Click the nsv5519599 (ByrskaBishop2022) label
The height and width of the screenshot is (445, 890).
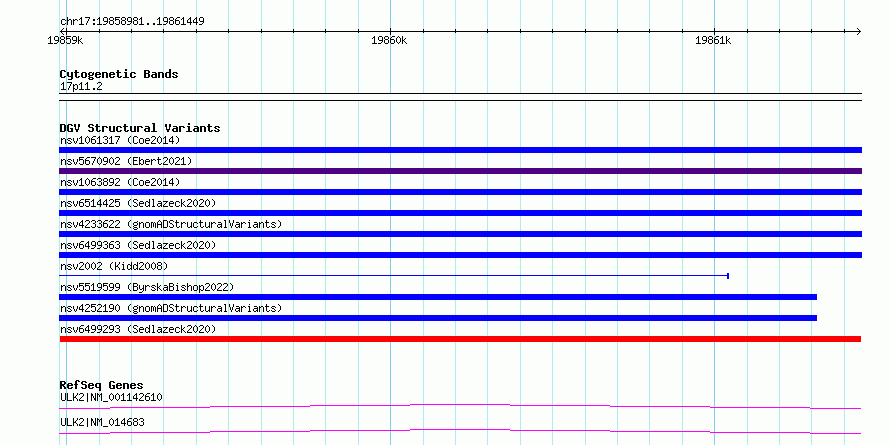(x=147, y=287)
